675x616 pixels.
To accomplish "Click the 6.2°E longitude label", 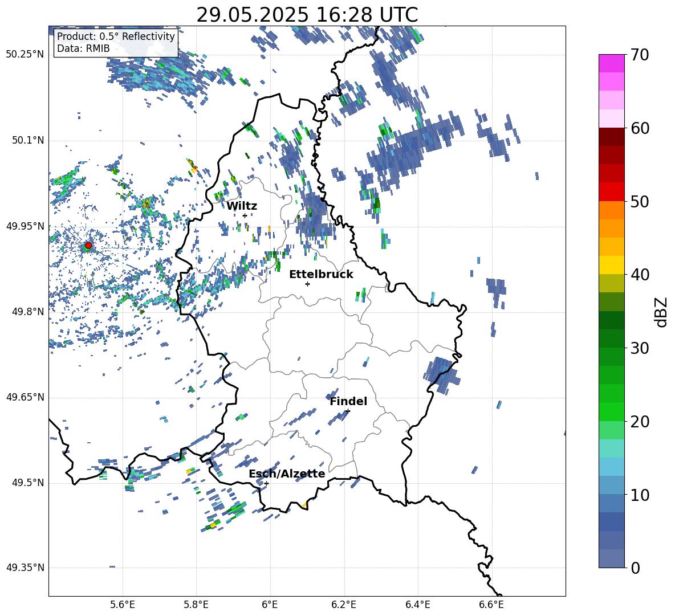I will click(x=344, y=605).
